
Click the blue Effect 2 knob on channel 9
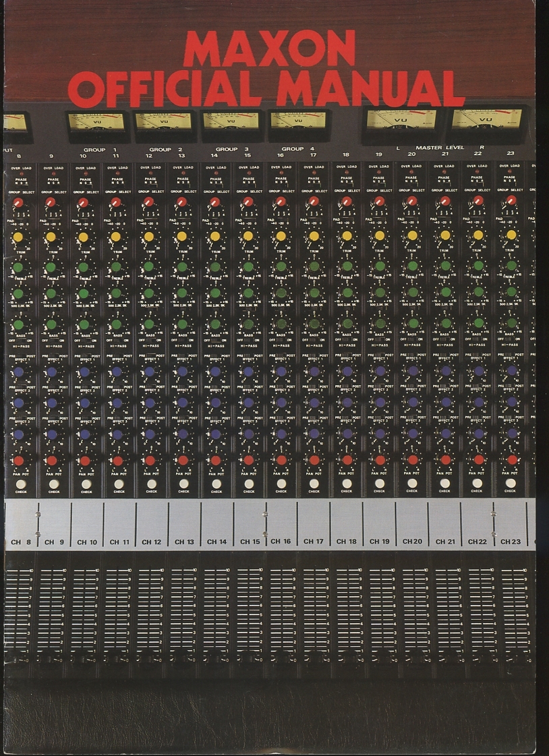(x=51, y=403)
